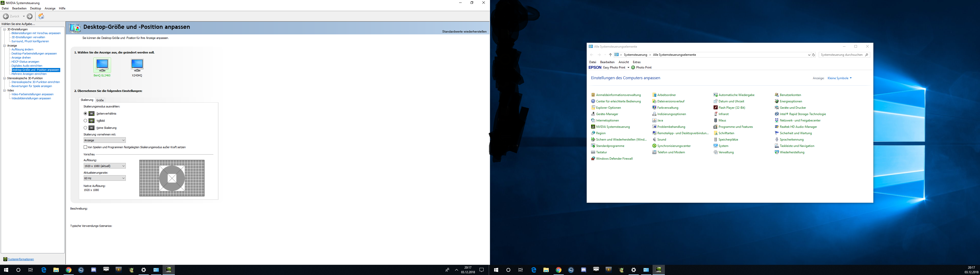Open the Desktop menu in NVIDIA menu bar
980x275 pixels.
tap(35, 8)
